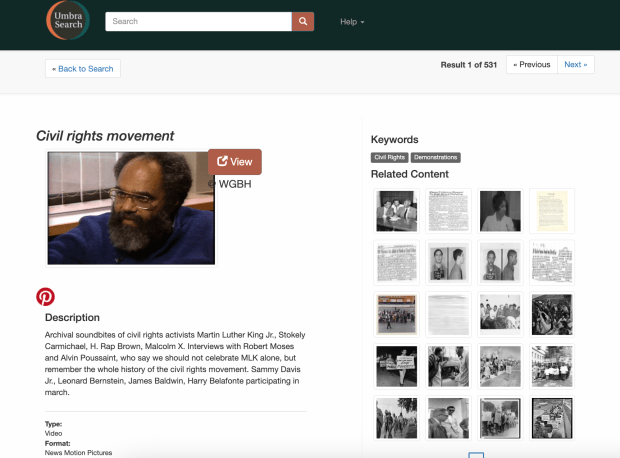Click into the Search text field
This screenshot has width=620, height=458.
pos(198,21)
